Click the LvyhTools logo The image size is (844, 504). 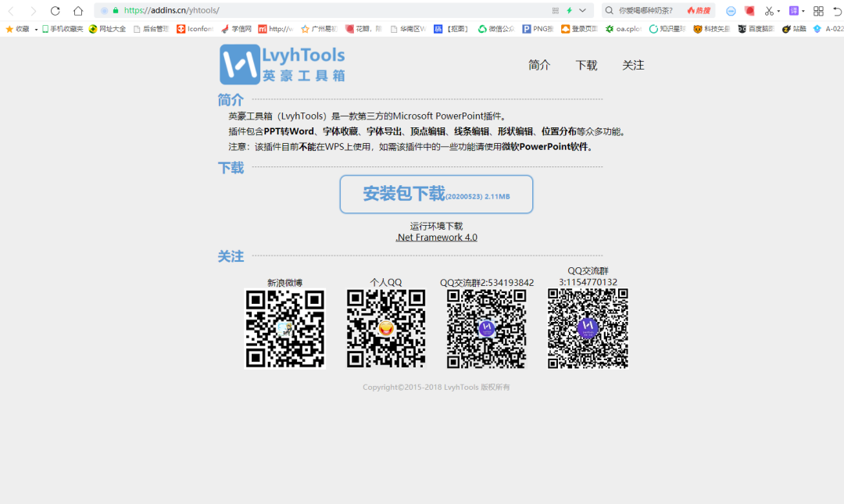[x=282, y=65]
